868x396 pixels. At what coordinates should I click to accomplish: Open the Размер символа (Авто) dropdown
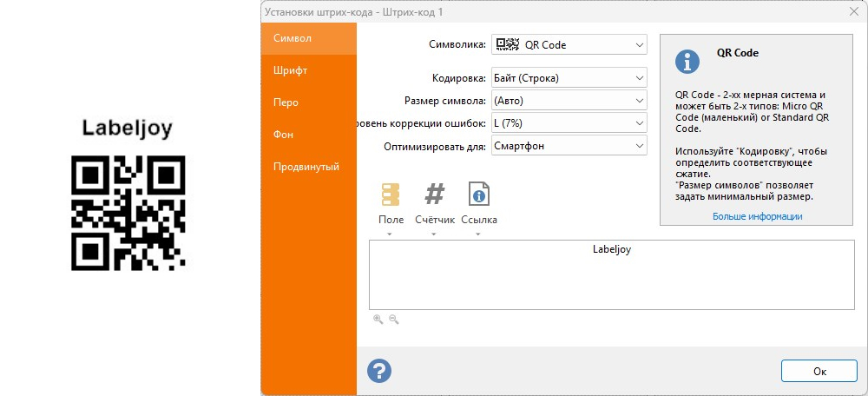pyautogui.click(x=569, y=101)
